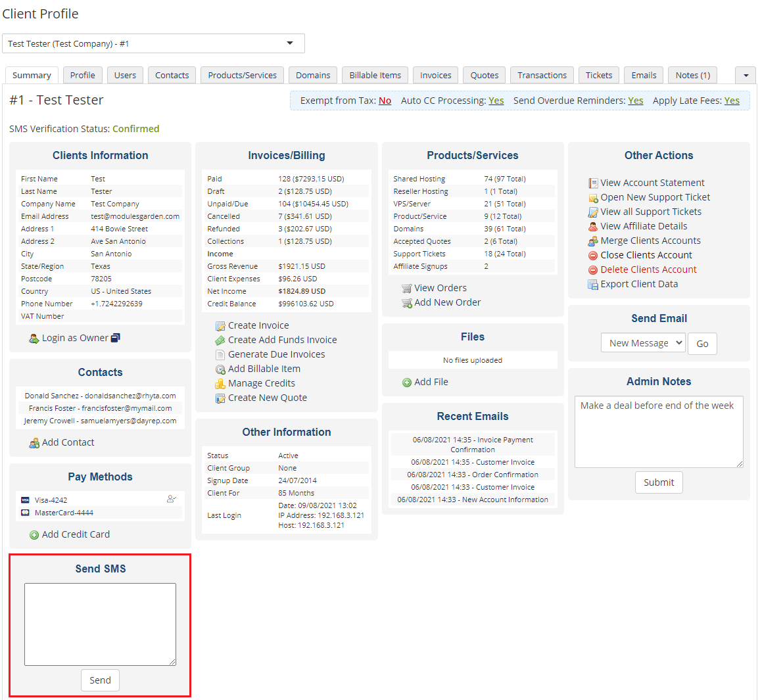Viewport: 760px width, 700px height.
Task: Click the Go button for Send Email
Action: click(x=702, y=344)
